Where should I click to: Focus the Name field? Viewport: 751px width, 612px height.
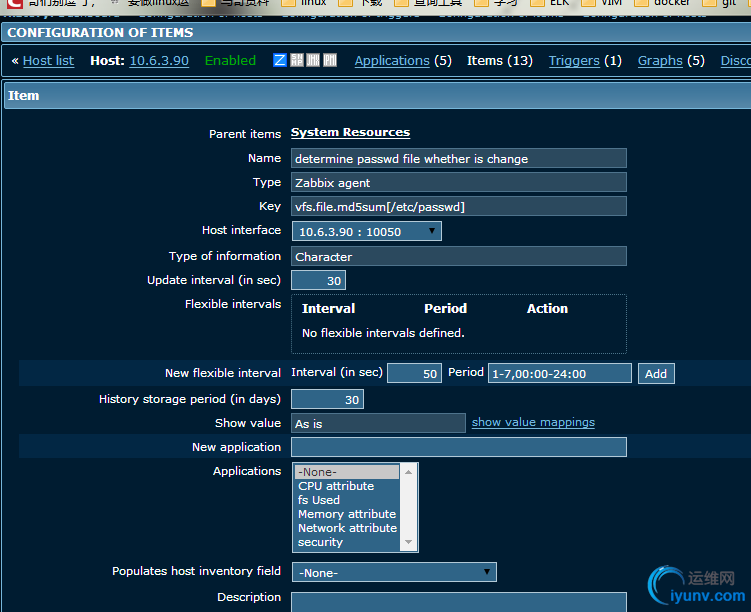point(458,159)
